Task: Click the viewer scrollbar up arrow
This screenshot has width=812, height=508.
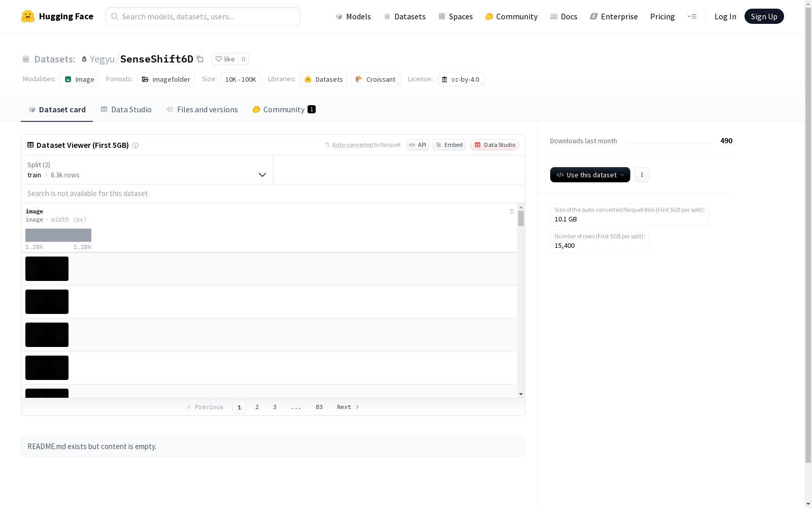Action: coord(521,207)
